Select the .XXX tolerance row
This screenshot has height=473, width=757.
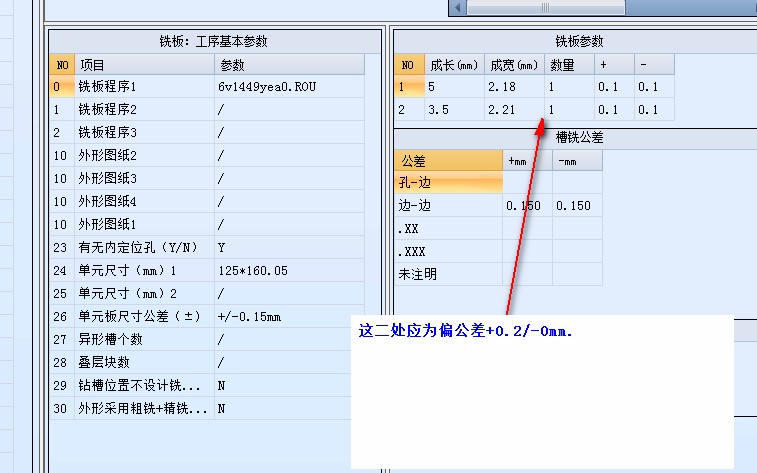498,251
